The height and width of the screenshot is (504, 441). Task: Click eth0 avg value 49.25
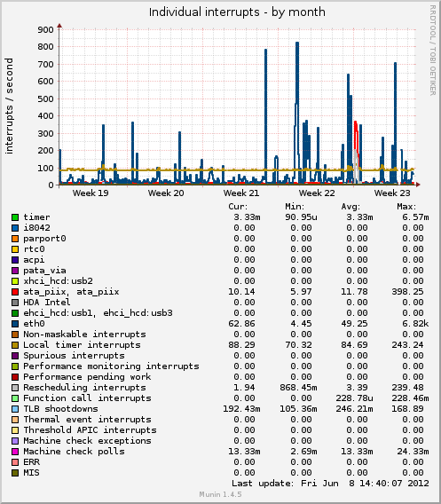pos(354,324)
